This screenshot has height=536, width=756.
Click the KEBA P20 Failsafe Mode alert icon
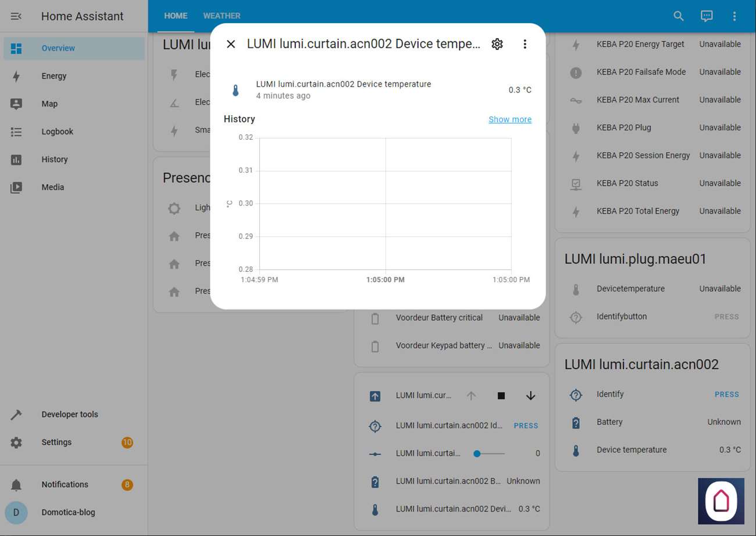pos(576,72)
